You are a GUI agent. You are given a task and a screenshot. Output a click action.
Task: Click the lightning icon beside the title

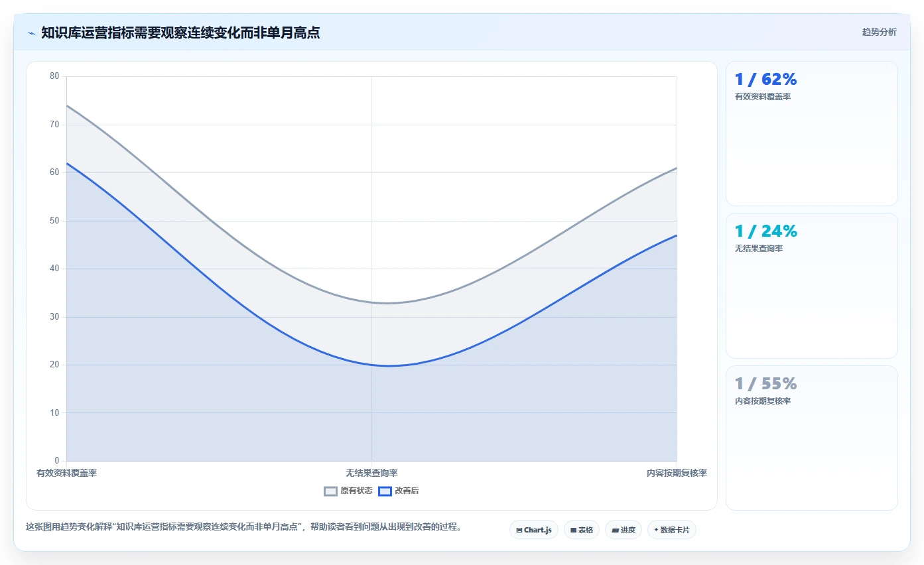click(31, 33)
